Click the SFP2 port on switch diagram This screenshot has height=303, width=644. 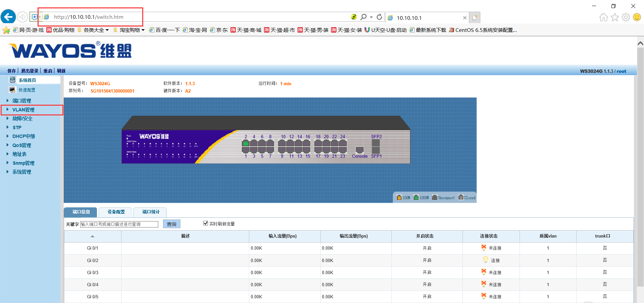pyautogui.click(x=376, y=143)
